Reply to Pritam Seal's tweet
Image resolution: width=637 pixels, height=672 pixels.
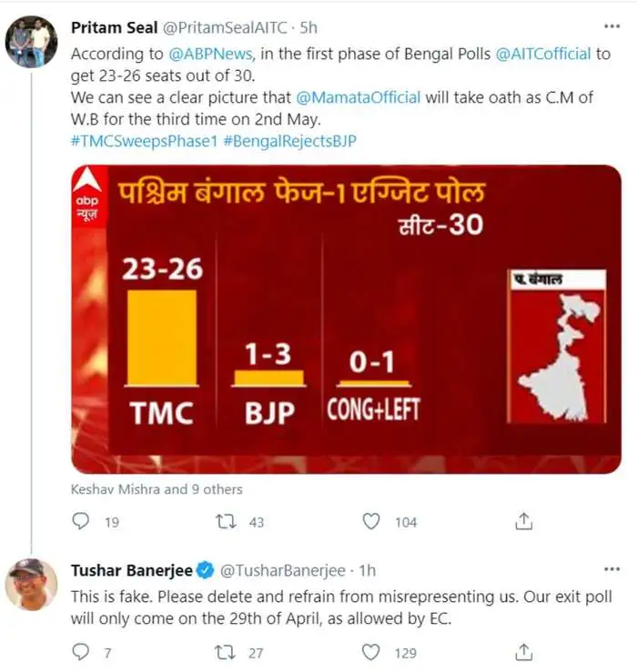coord(81,521)
